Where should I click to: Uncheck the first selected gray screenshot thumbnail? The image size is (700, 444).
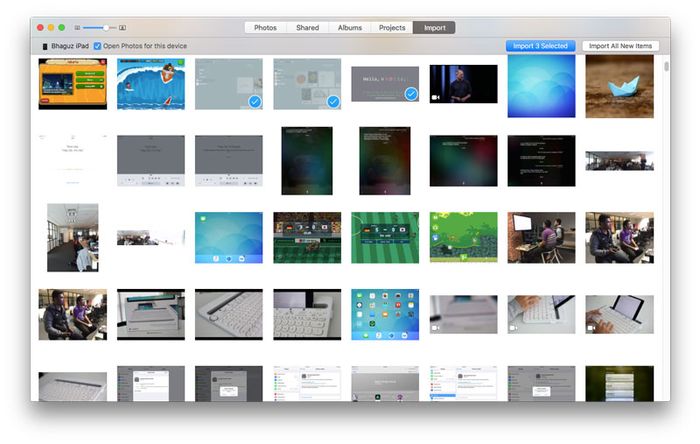255,101
